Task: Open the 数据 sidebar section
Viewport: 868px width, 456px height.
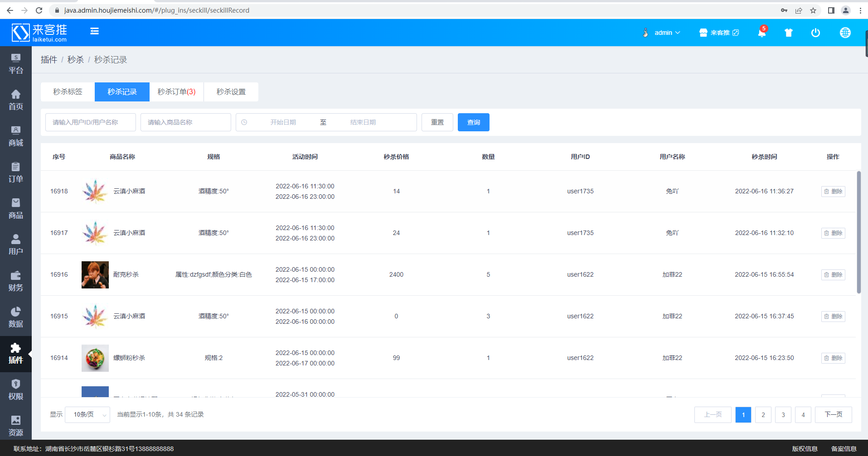Action: 16,317
